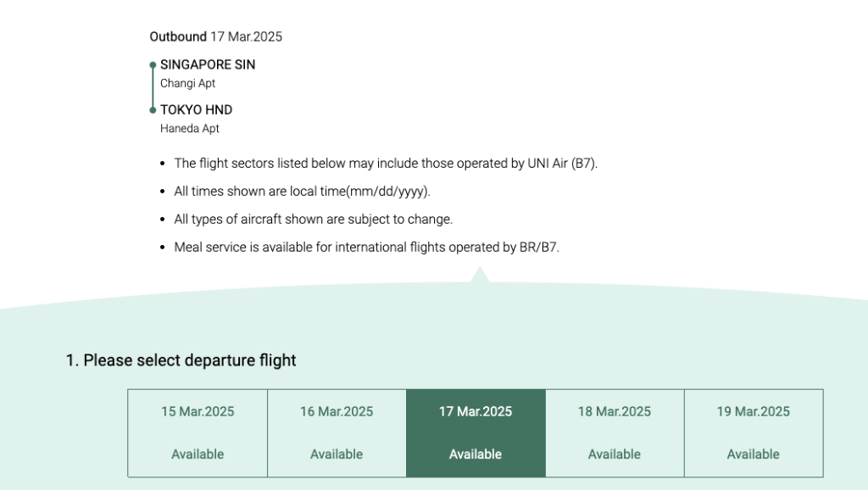The width and height of the screenshot is (868, 490).
Task: Click the Outbound date 17 Mar.2025 text
Action: pos(247,36)
